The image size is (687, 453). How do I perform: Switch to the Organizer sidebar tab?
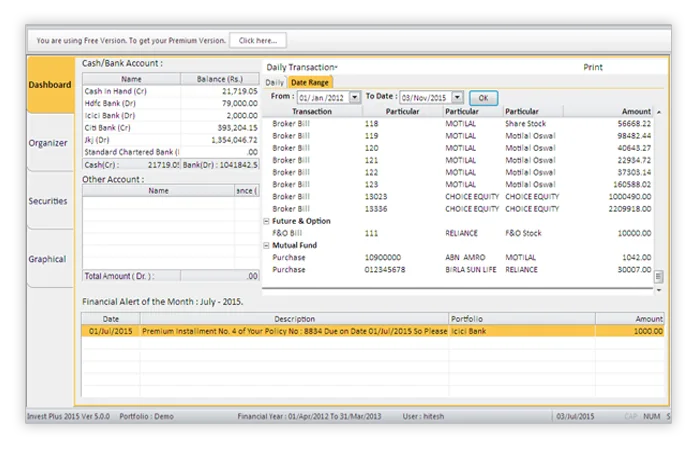(48, 143)
